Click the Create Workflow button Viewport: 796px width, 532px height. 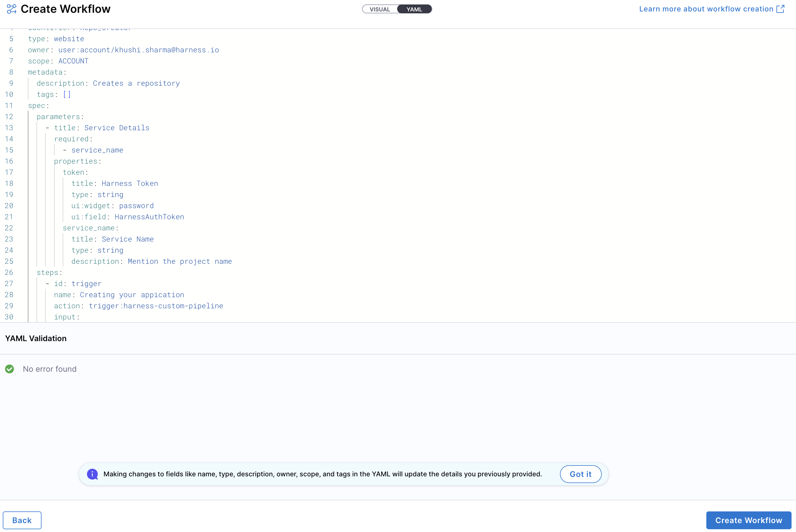point(748,520)
